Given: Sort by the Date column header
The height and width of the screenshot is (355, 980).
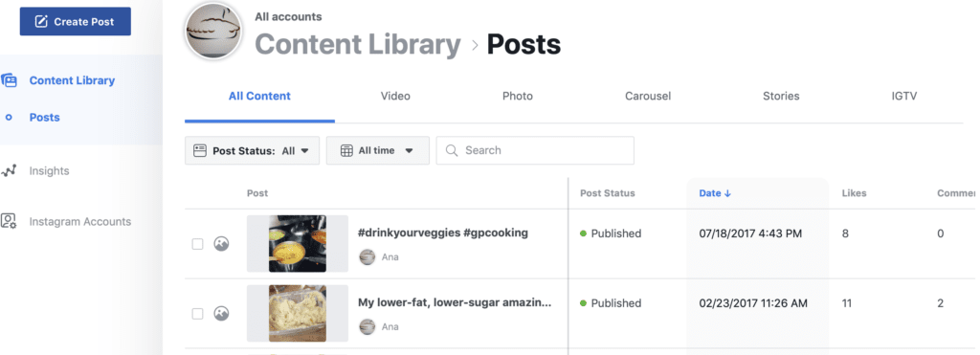Looking at the screenshot, I should (715, 193).
